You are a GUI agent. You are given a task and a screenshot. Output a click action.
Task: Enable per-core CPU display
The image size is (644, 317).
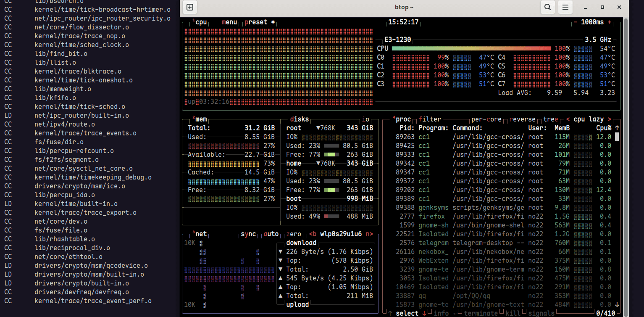[x=486, y=119]
